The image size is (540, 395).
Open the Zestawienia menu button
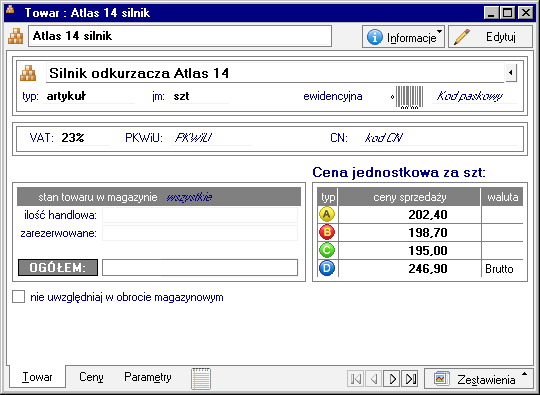[479, 379]
